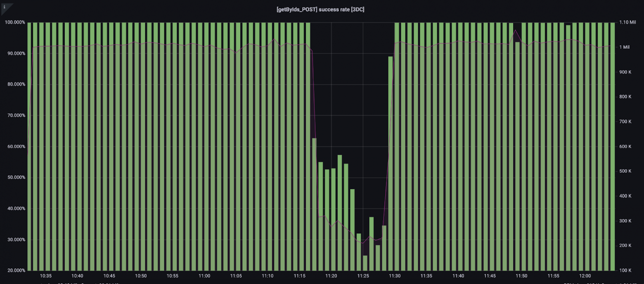Click the slightly shorter bar near 11:49
Viewport: 644px width, 284px height.
pos(517,156)
